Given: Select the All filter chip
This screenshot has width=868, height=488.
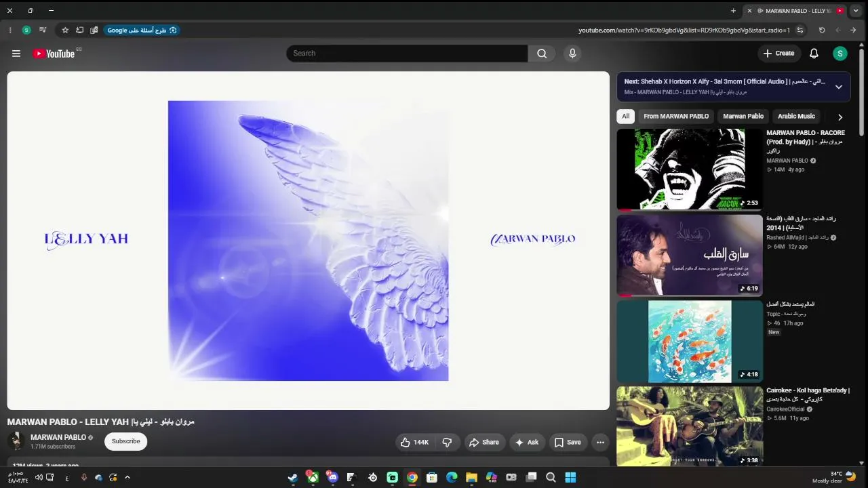Looking at the screenshot, I should [625, 117].
